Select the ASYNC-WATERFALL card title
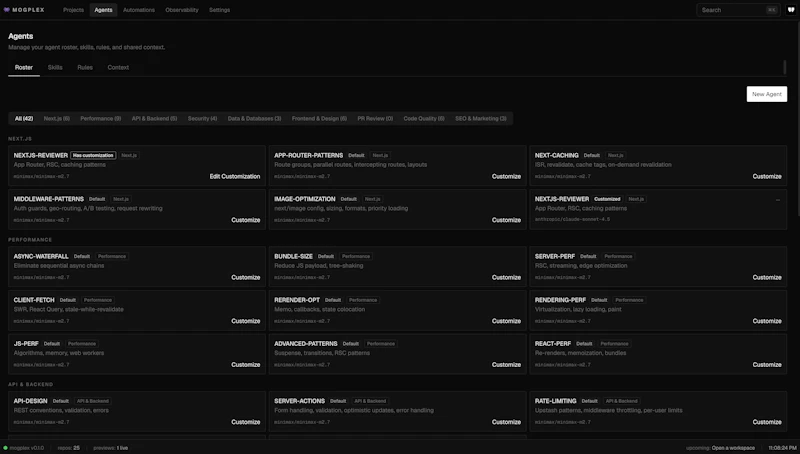Viewport: 800px width, 454px height. tap(41, 257)
